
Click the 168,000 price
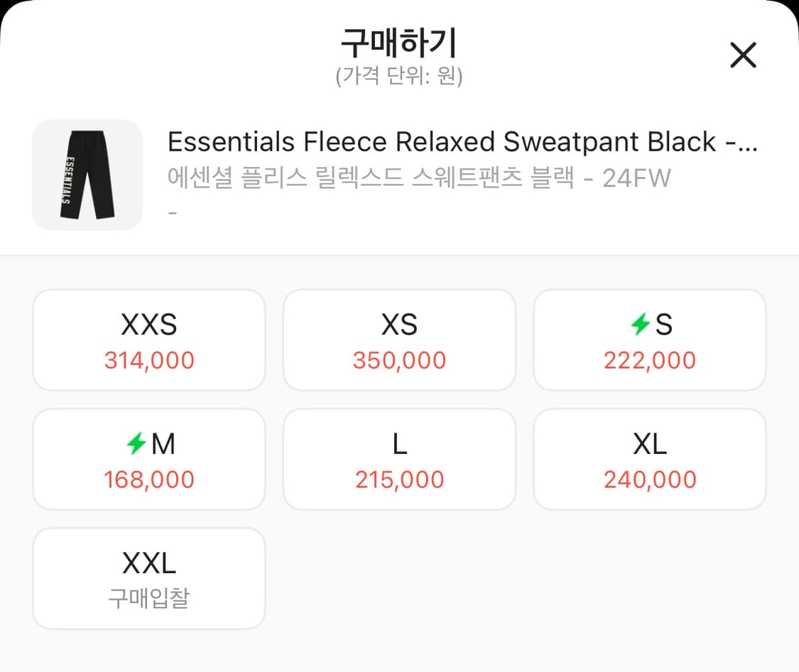click(x=149, y=479)
